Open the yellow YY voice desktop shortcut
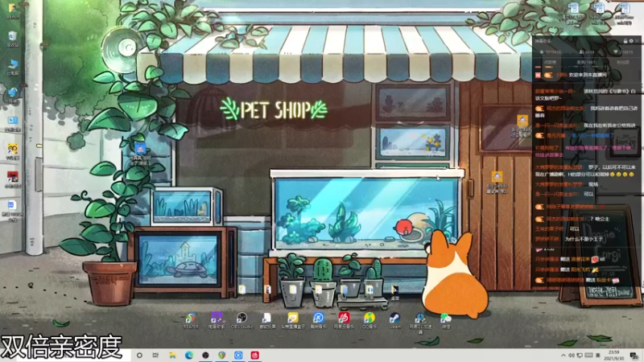 [x=12, y=151]
